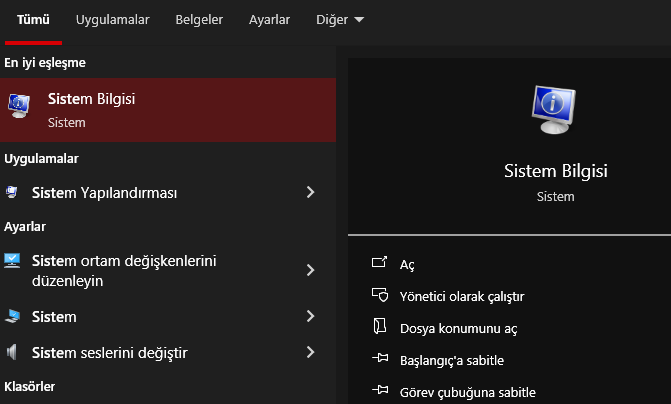Click the Sistem ortam değişkenleri monitor icon
The image size is (671, 404).
tap(12, 261)
